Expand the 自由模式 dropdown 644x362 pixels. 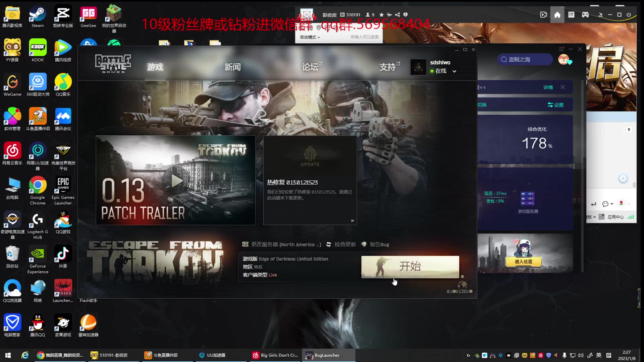pyautogui.click(x=310, y=37)
